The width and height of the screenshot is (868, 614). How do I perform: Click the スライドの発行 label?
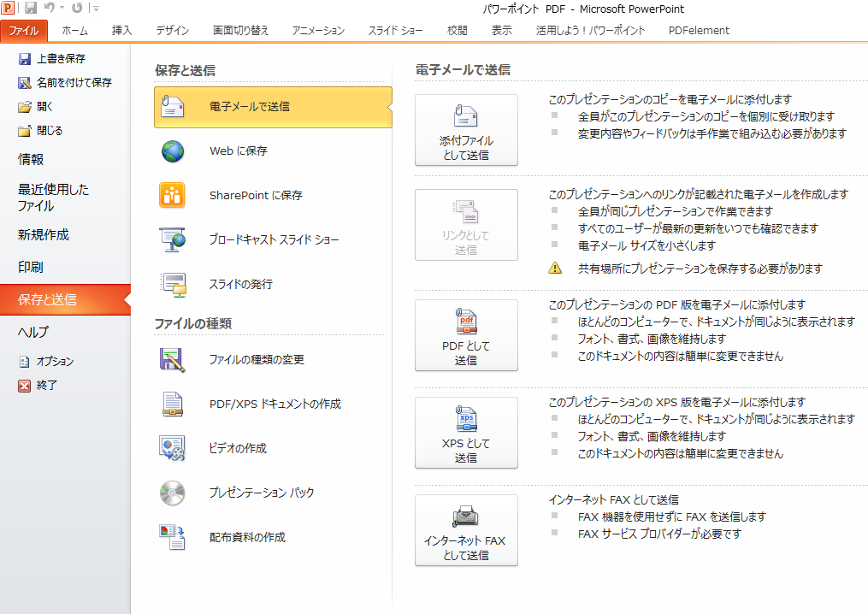pyautogui.click(x=241, y=284)
